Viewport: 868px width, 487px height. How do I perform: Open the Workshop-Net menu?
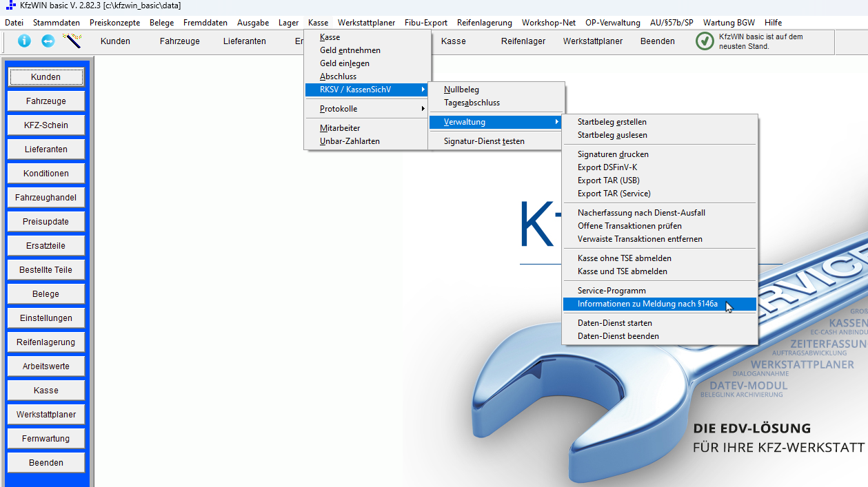[x=549, y=23]
